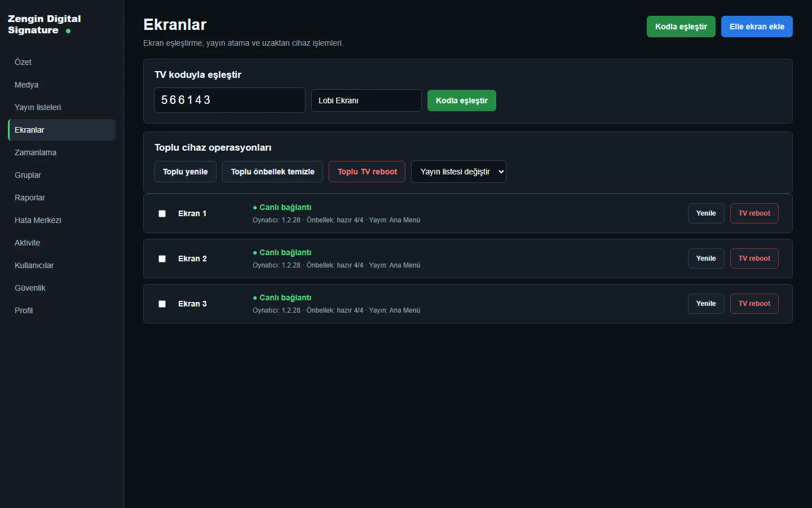Click TV reboot for Ekran 3
The width and height of the screenshot is (812, 508).
click(x=754, y=304)
